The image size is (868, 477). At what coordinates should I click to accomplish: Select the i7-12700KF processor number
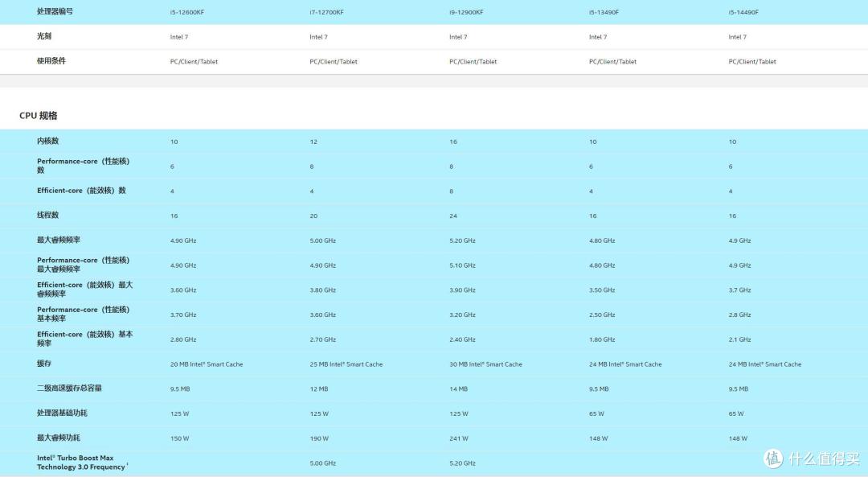click(x=326, y=12)
